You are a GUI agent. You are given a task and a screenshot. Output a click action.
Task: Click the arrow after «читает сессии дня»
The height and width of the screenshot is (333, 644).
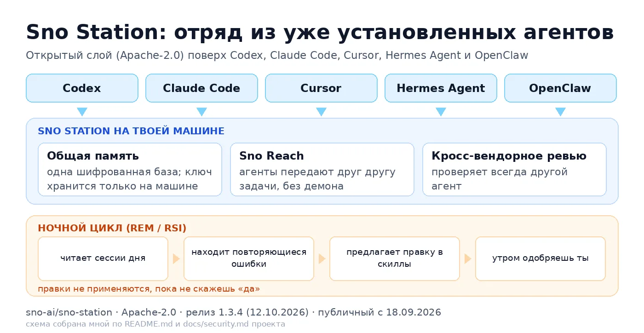click(176, 258)
